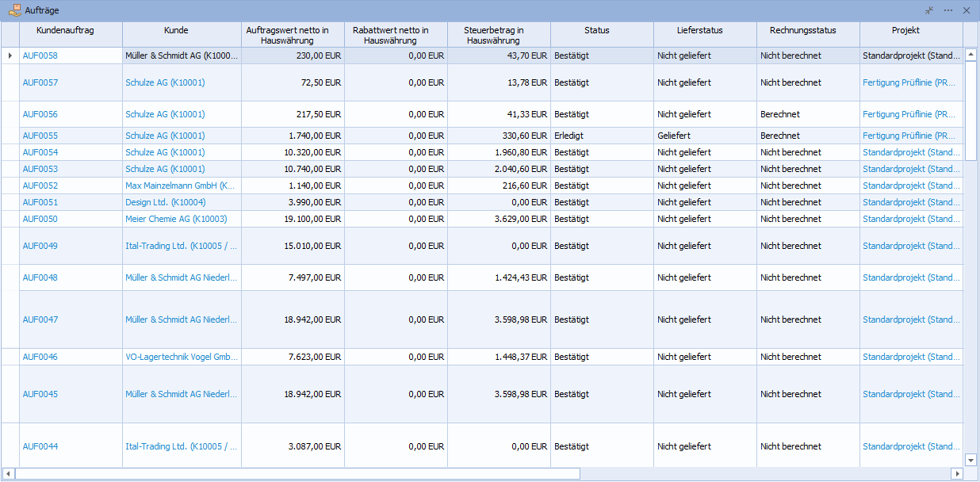Open Fertigung Prüflinie project link for AUF0057
Screen dimensions: 980x482
coord(909,82)
